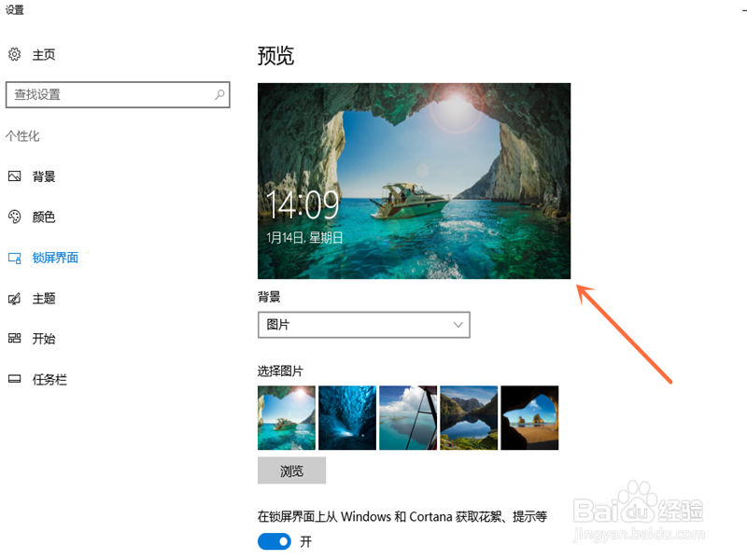Click the 背景 picture icon in sidebar
The height and width of the screenshot is (560, 747).
(15, 176)
